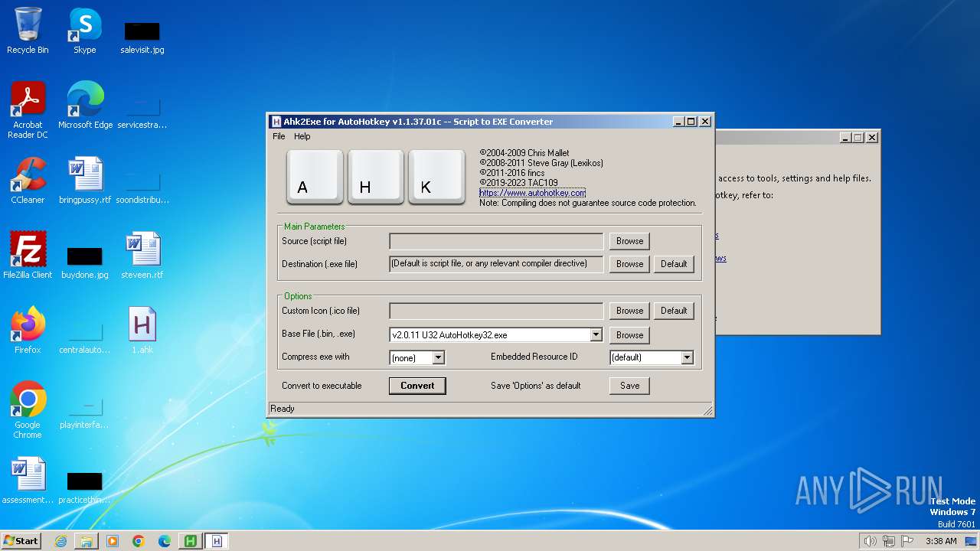Viewport: 980px width, 551px height.
Task: Focus the Source script file field
Action: click(x=496, y=241)
